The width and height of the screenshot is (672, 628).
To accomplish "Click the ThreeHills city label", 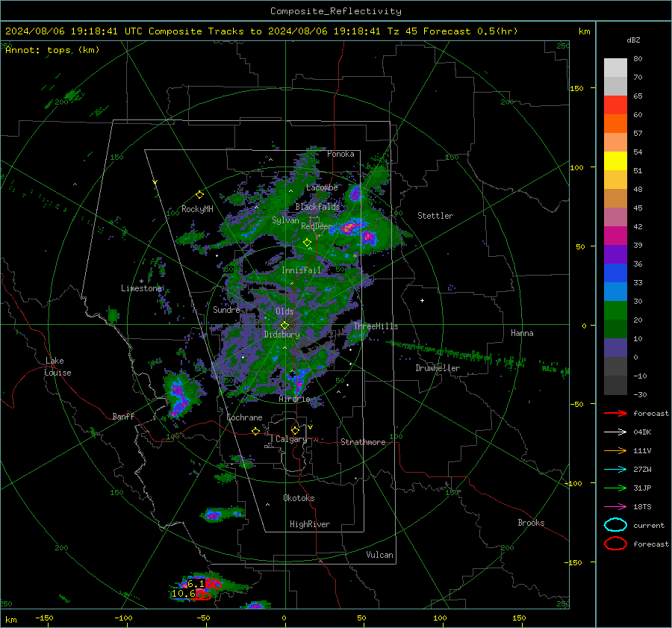I will [376, 326].
